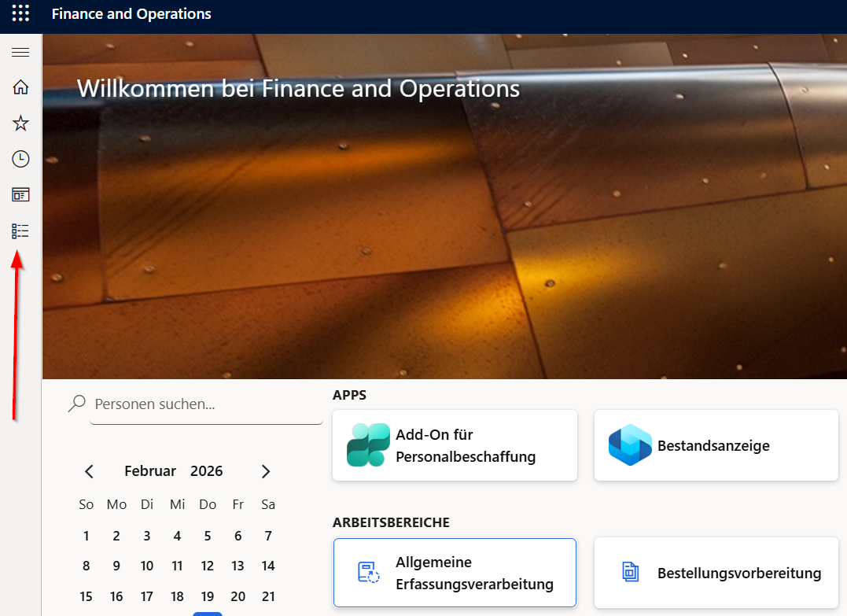Image resolution: width=847 pixels, height=616 pixels.
Task: Click the people search magnifier icon
Action: pyautogui.click(x=77, y=404)
